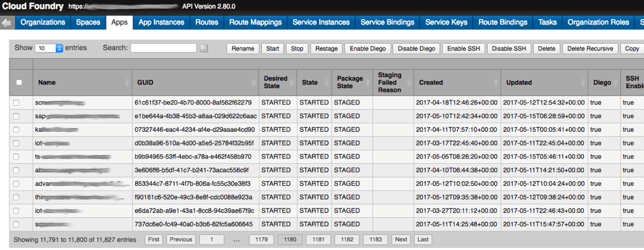Check the row with GUID 853344c7-8711

pyautogui.click(x=16, y=184)
